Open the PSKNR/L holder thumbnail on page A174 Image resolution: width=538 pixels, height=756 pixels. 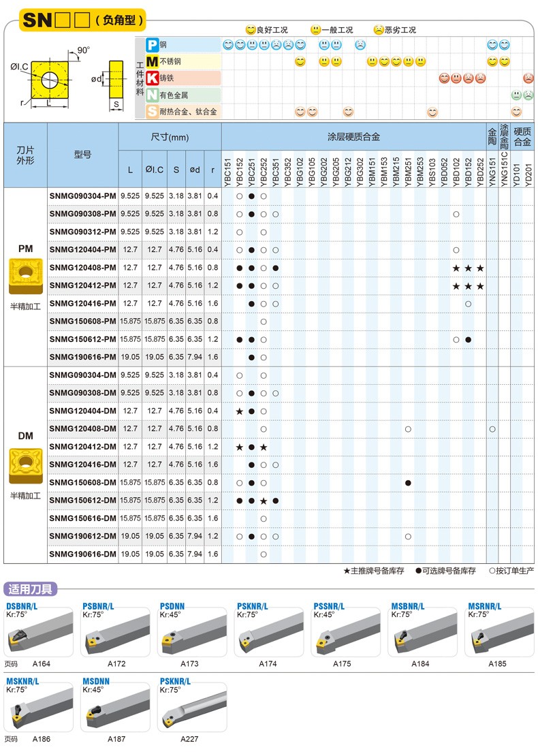[269, 631]
